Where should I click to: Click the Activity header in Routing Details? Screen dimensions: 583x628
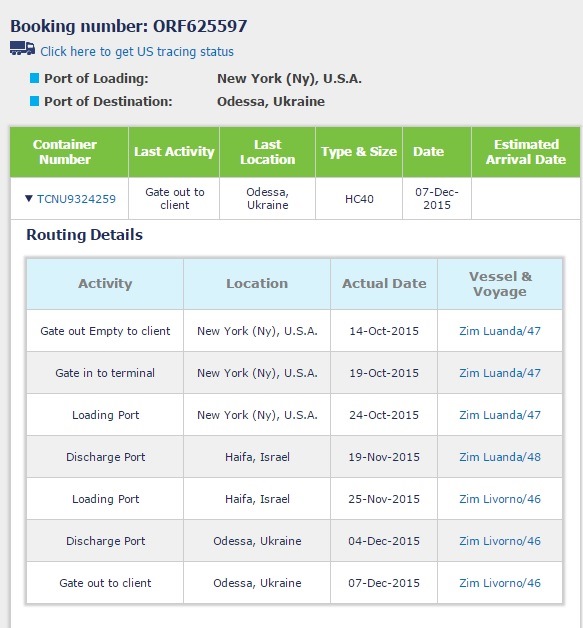(105, 284)
